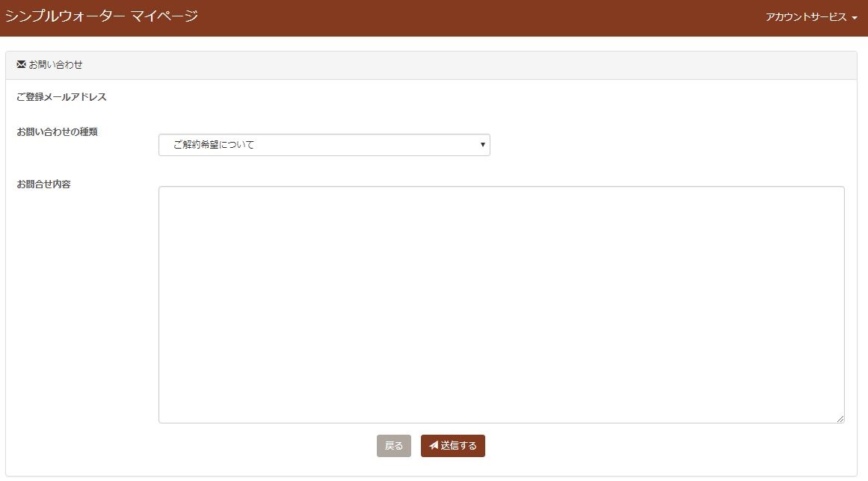Click the blank space left of the 戻る button
This screenshot has width=868, height=481.
coord(262,446)
